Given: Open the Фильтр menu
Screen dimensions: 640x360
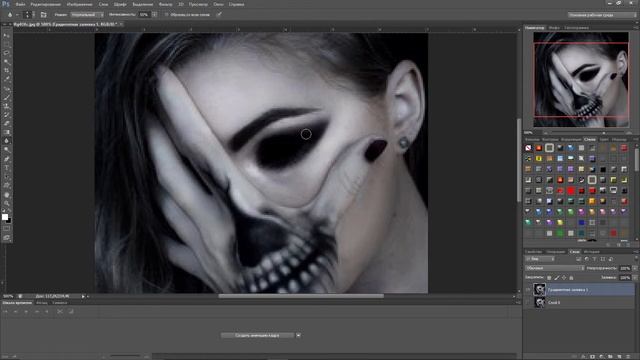Looking at the screenshot, I should pyautogui.click(x=165, y=4).
